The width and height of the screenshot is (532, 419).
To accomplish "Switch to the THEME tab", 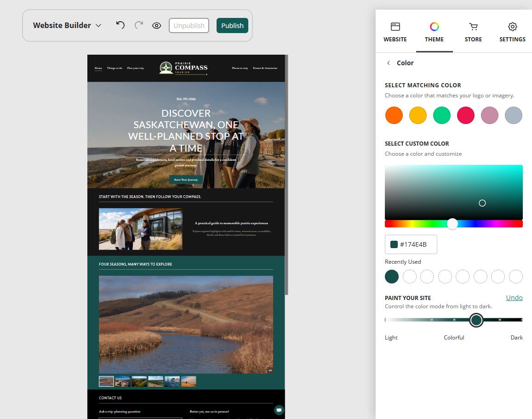I will [434, 32].
